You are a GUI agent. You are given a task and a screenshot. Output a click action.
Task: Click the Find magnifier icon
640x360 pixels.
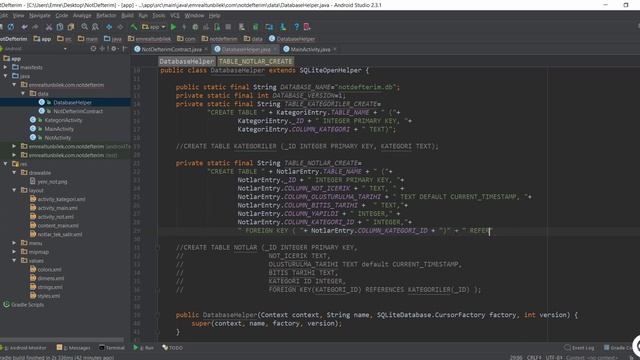pos(84,27)
